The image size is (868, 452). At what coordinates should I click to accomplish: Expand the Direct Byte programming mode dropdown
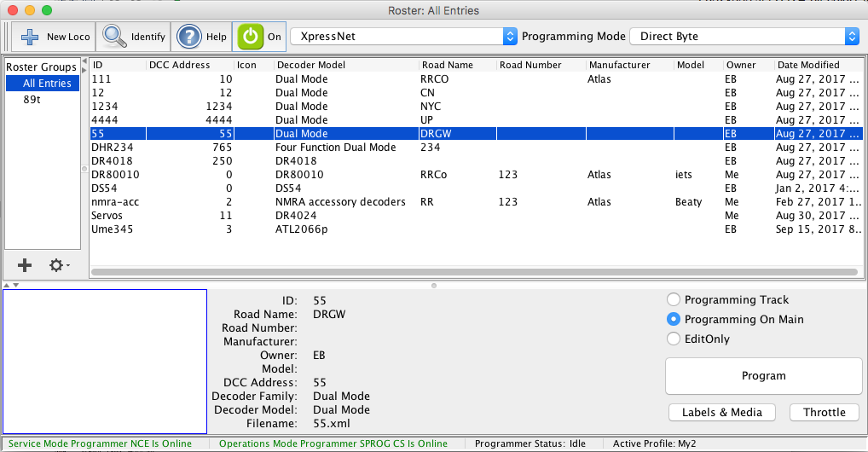(744, 37)
